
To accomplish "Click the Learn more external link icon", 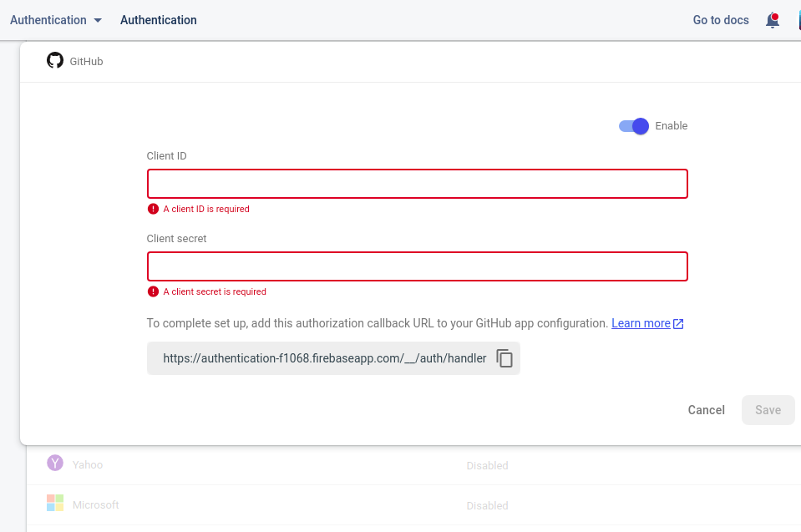I will tap(678, 324).
